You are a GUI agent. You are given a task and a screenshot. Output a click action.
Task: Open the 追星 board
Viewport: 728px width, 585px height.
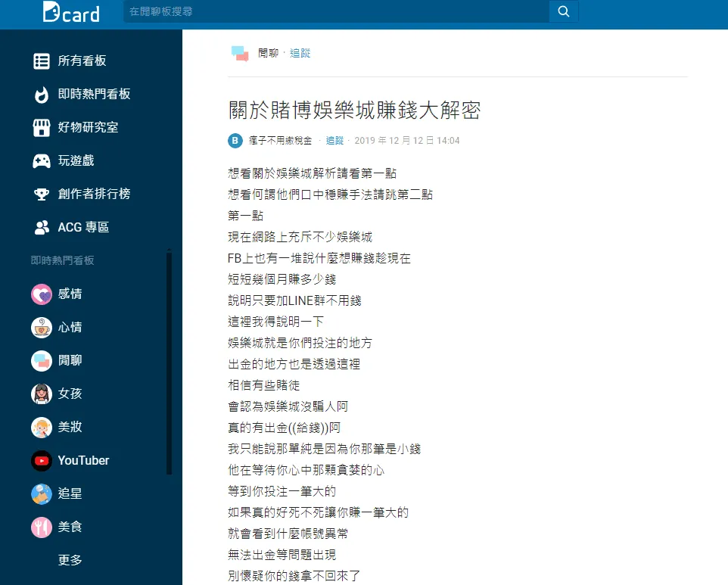[x=70, y=493]
